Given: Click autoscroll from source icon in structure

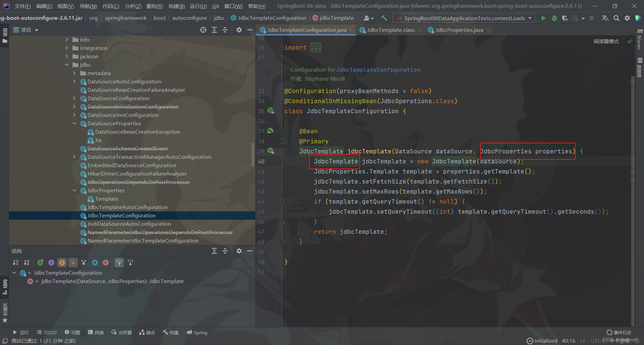Looking at the screenshot, I should (130, 263).
